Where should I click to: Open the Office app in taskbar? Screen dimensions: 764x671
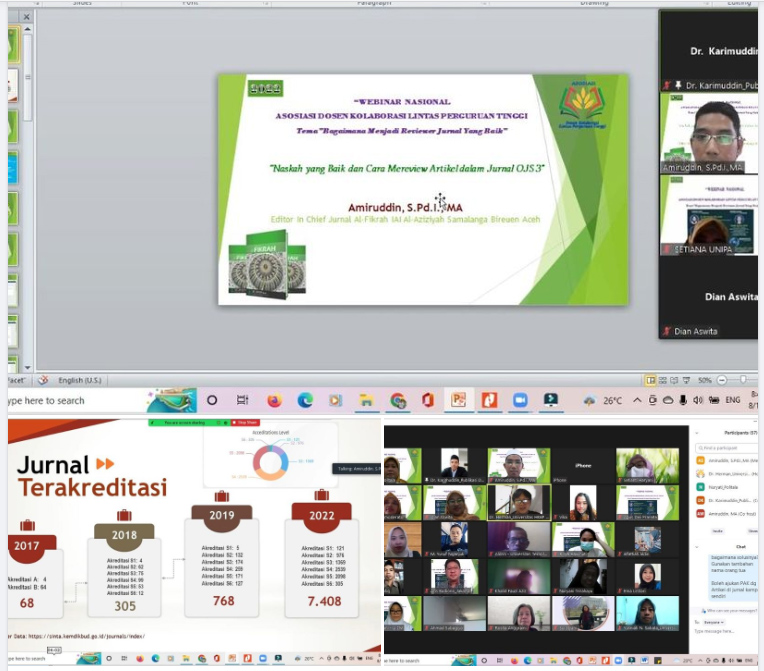point(428,400)
